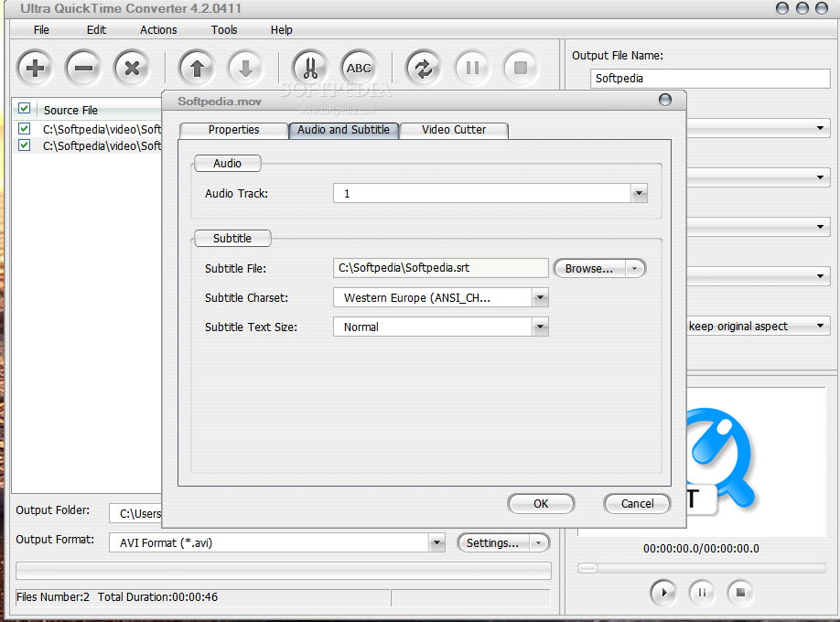Select the Audio and Subtitle tab
This screenshot has width=840, height=622.
[343, 130]
